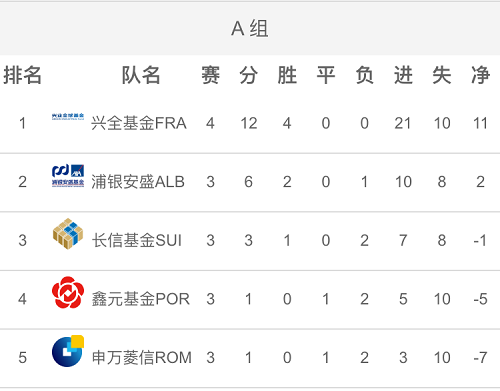This screenshot has width=500, height=391.
Task: Open team 长信基金SUI
Action: click(x=137, y=240)
